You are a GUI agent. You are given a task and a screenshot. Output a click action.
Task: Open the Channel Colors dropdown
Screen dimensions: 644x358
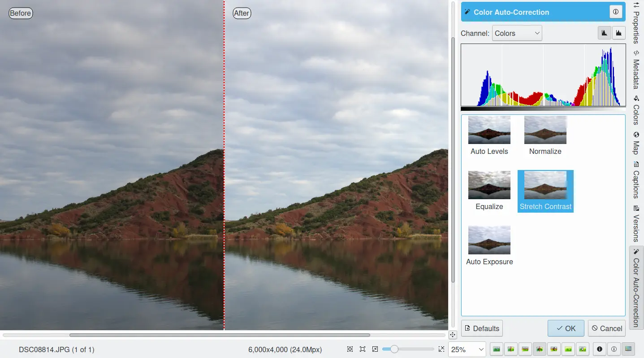point(517,33)
